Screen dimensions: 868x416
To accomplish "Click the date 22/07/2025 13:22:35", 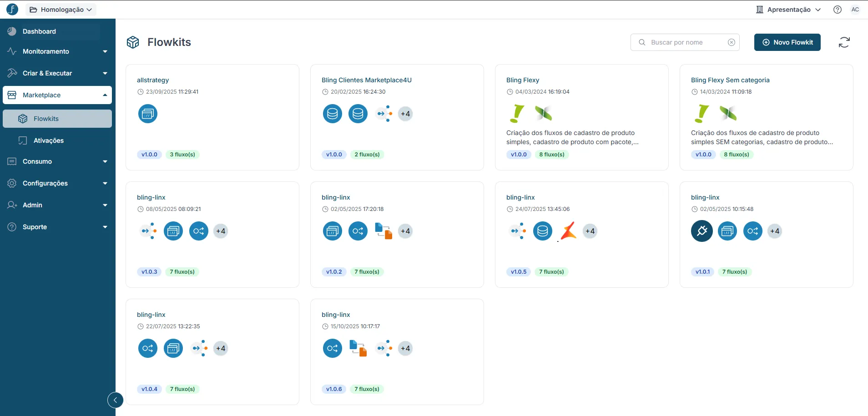I will click(x=173, y=326).
